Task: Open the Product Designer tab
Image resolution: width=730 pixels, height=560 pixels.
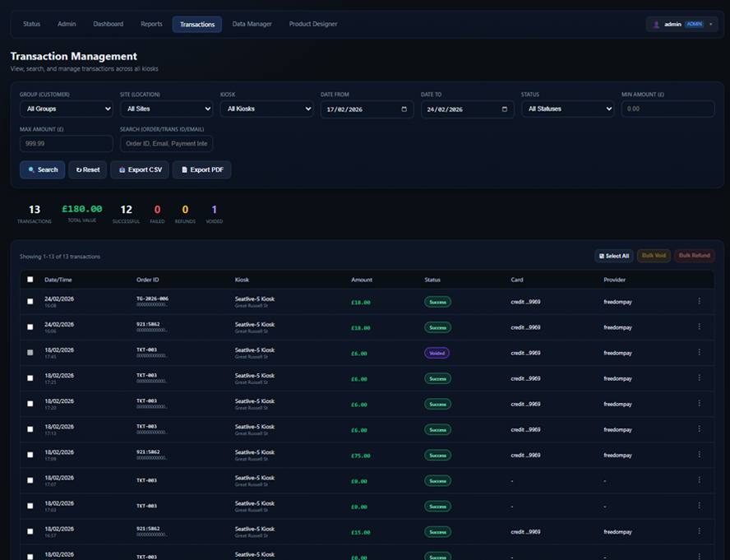Action: tap(312, 24)
